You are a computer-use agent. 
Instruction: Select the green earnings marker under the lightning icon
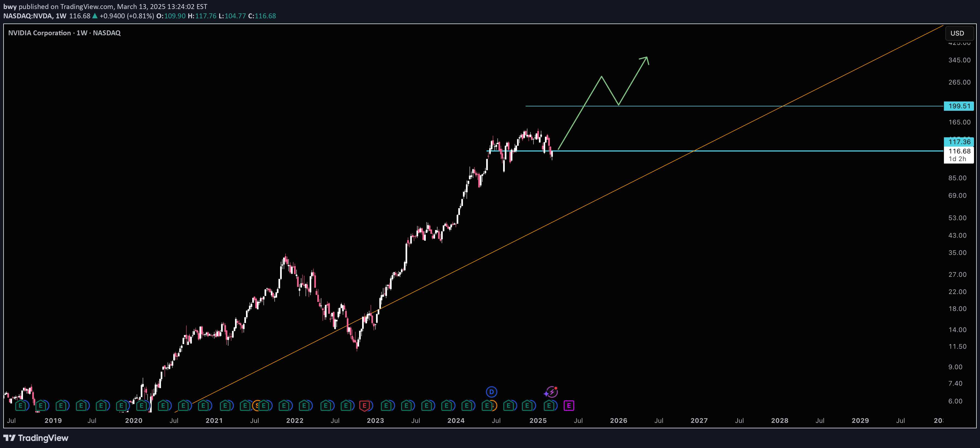tap(548, 406)
